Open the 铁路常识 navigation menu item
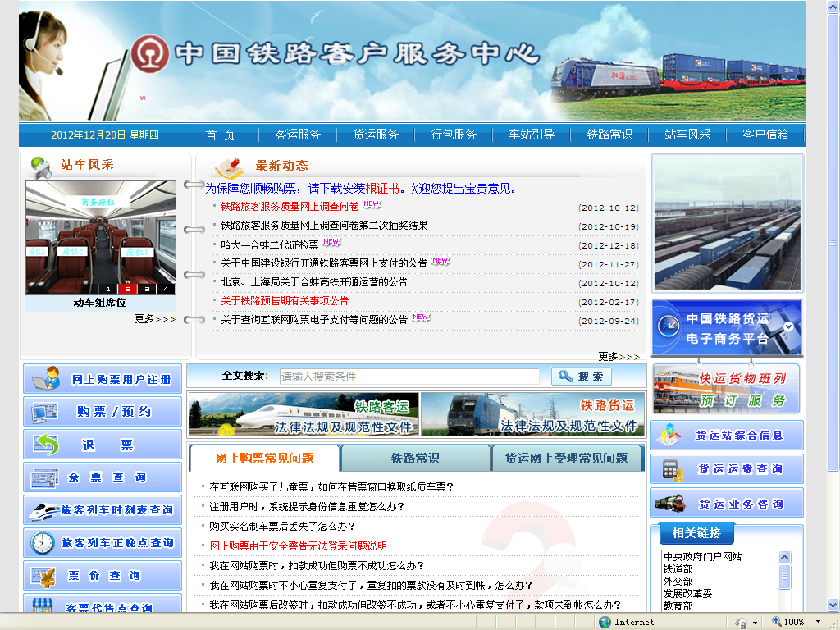 (x=609, y=135)
